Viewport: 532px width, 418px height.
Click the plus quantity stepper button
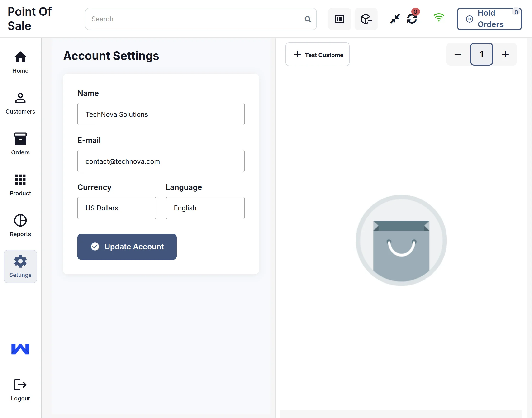coord(505,54)
